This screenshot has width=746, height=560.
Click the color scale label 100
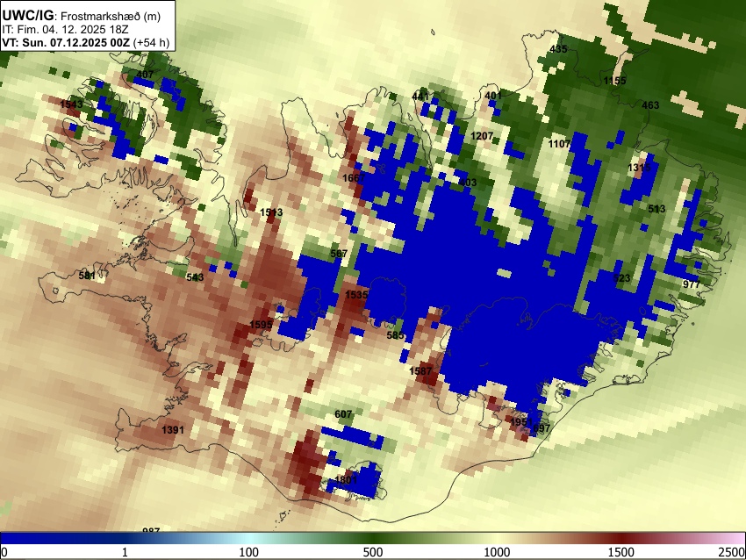pos(249,552)
